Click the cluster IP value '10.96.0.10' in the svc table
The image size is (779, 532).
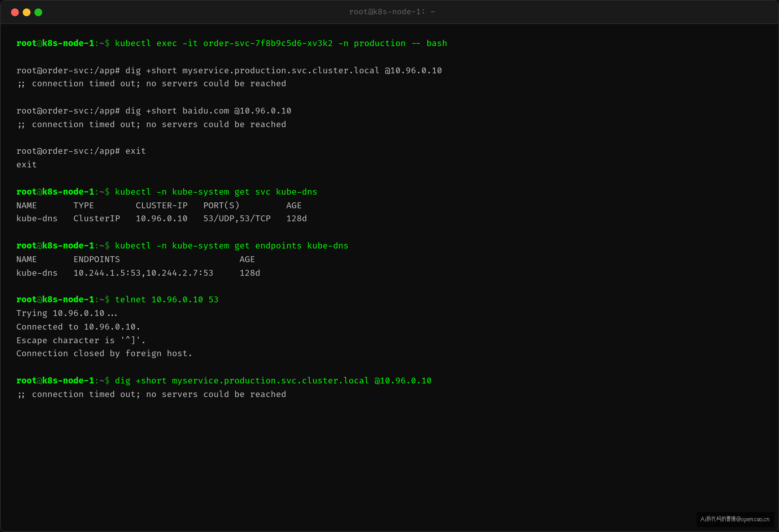point(162,218)
